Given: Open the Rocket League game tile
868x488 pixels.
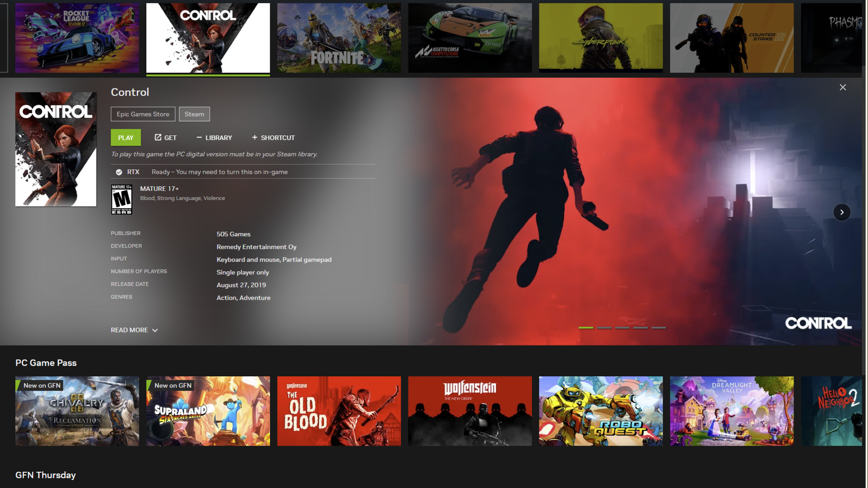Looking at the screenshot, I should [77, 38].
